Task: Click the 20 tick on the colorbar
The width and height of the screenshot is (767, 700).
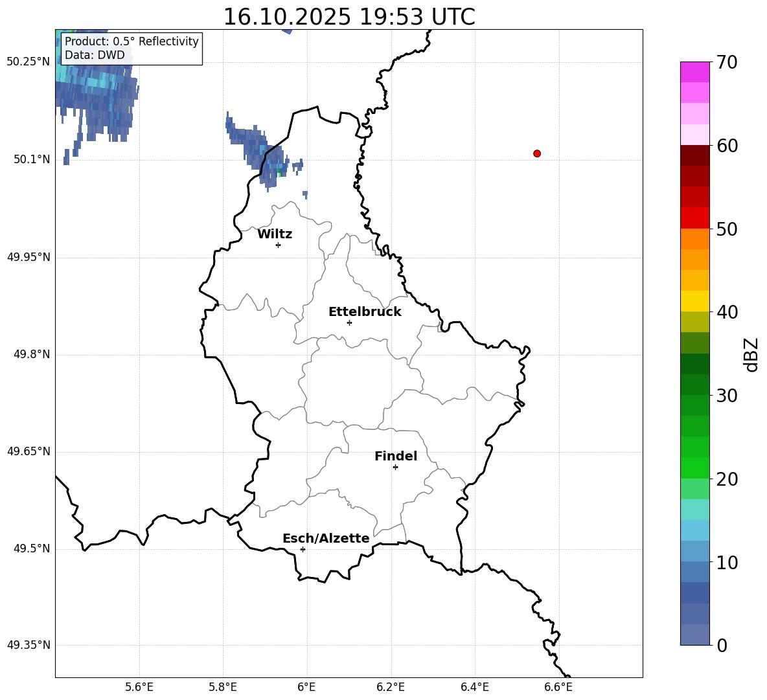Action: click(727, 479)
